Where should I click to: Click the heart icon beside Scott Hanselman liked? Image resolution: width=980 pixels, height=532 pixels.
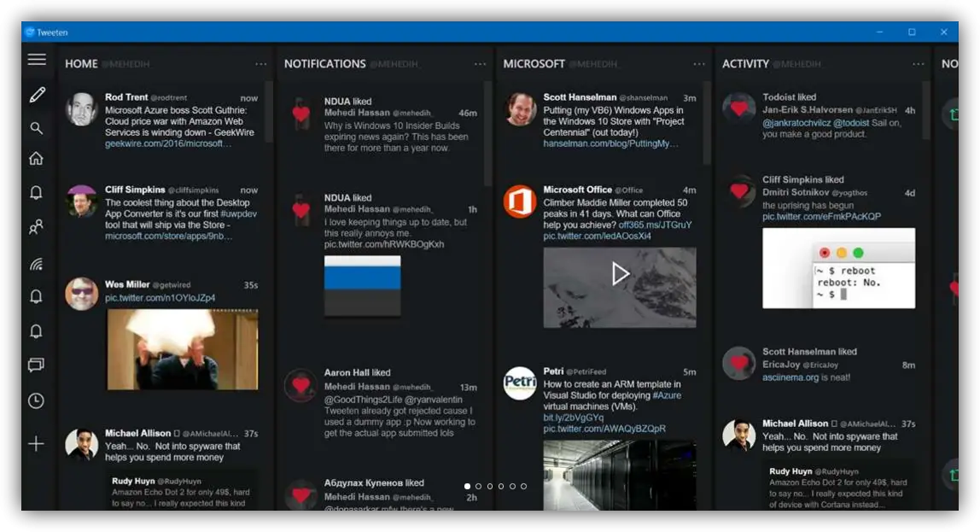click(738, 363)
